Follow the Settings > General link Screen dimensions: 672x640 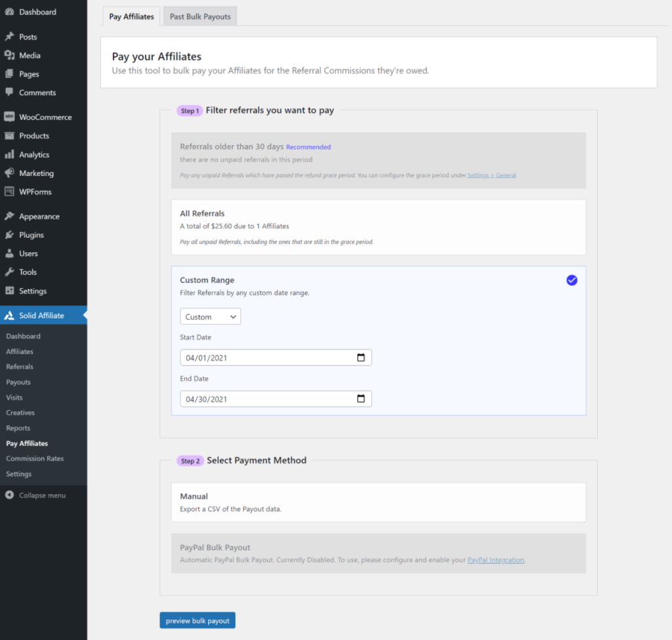[x=492, y=175]
